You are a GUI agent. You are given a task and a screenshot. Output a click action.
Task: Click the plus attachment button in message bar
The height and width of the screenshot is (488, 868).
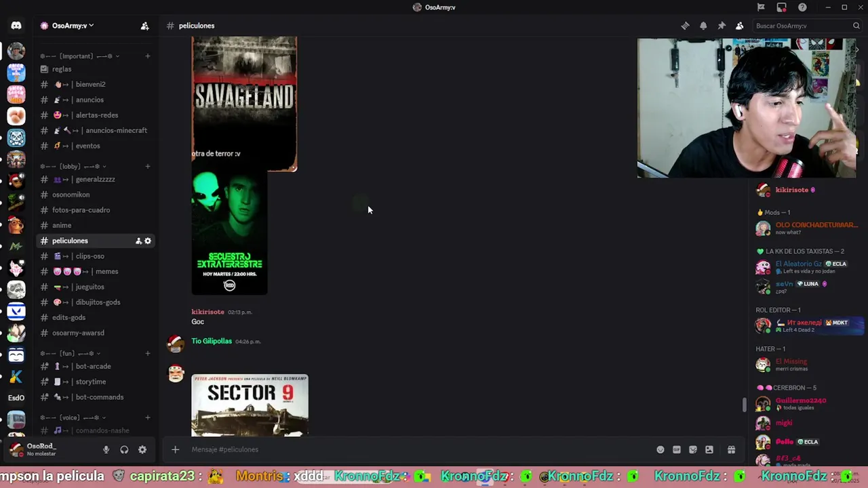coord(175,449)
